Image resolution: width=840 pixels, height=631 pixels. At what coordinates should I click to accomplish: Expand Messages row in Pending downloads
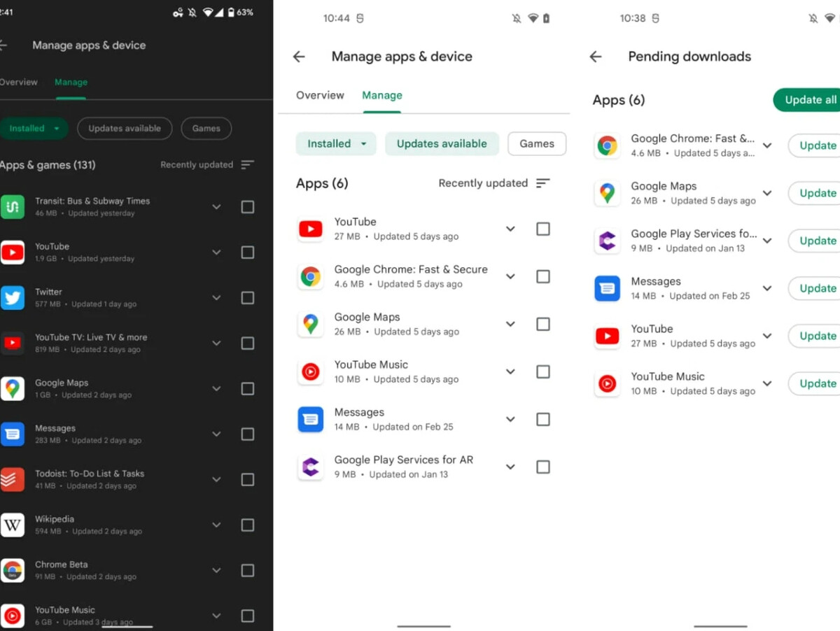click(x=767, y=288)
